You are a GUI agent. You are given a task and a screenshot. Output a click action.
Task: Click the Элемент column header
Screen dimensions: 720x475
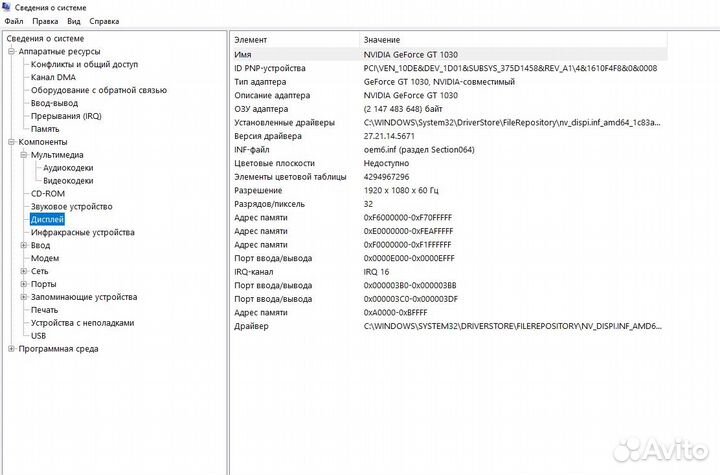click(x=250, y=39)
